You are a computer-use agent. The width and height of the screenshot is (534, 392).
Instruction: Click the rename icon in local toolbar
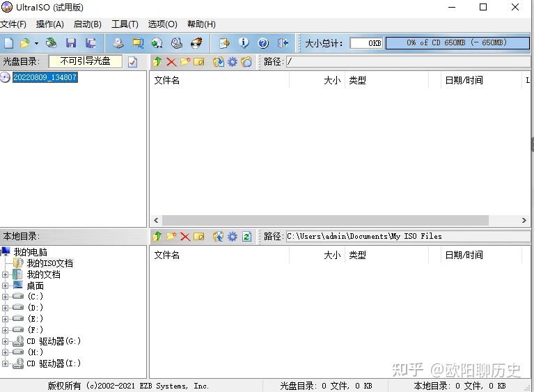pos(199,236)
